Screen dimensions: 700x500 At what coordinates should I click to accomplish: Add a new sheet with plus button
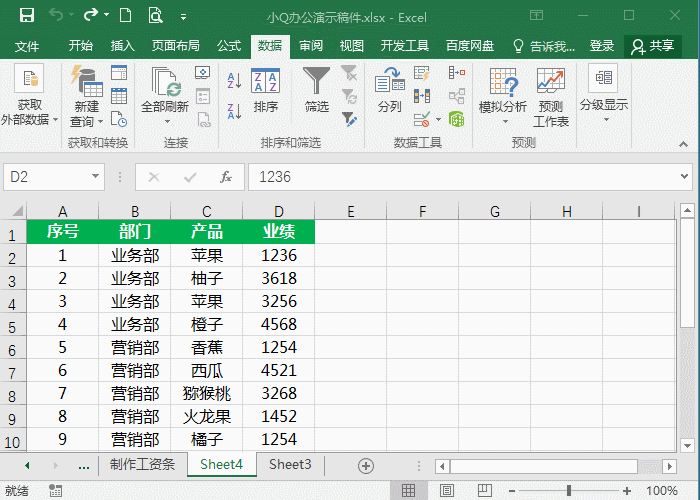366,466
